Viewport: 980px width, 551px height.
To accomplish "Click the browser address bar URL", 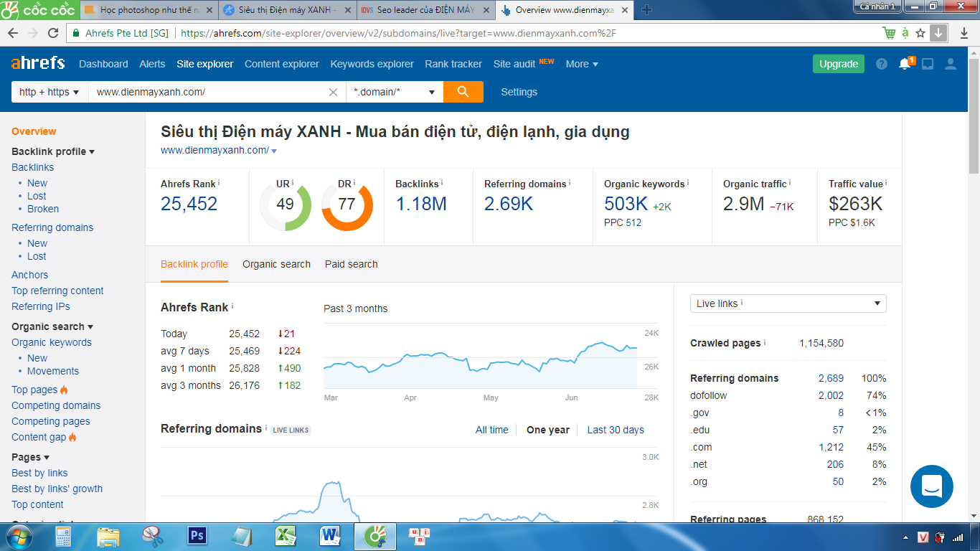I will pos(398,33).
